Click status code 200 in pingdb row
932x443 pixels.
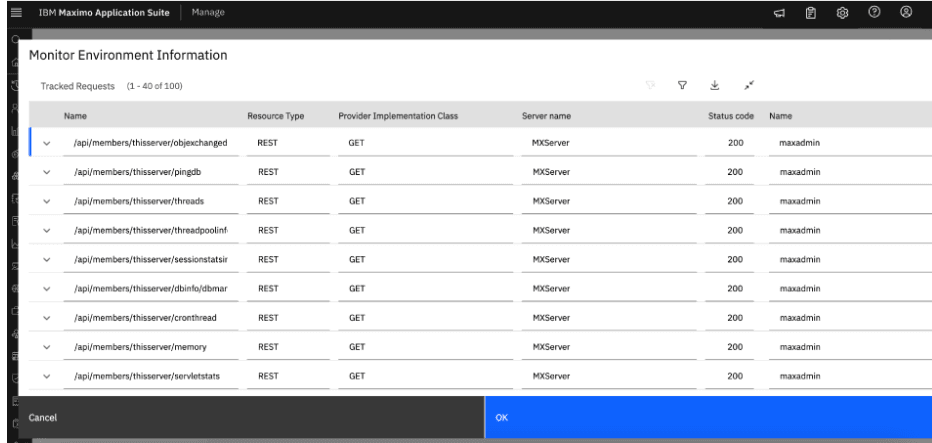[x=735, y=172]
